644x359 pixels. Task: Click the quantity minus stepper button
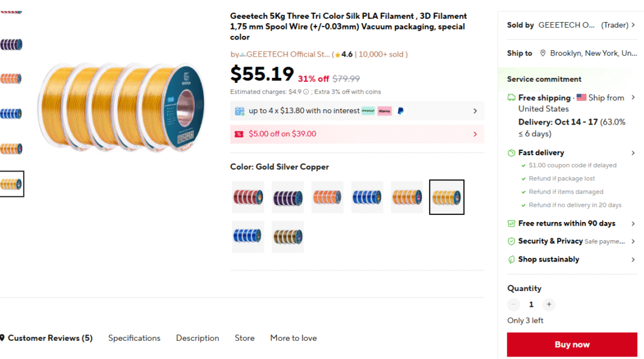[514, 304]
